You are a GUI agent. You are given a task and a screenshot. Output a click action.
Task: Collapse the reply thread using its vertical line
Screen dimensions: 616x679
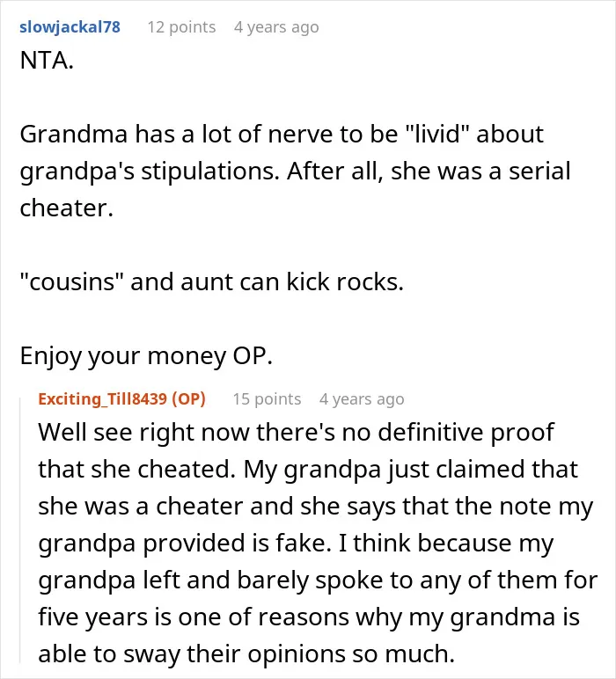click(20, 529)
